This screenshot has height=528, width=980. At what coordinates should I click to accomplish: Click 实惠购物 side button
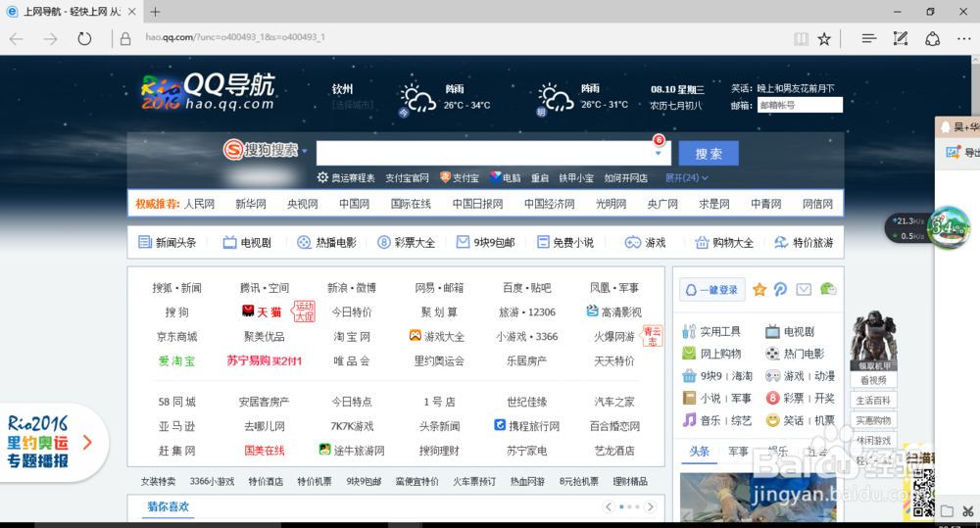click(873, 420)
